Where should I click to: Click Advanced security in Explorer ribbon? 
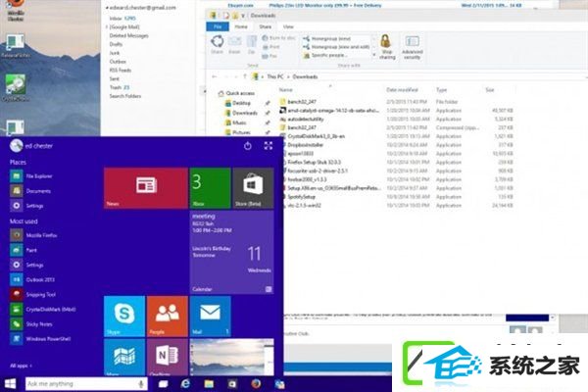click(413, 46)
